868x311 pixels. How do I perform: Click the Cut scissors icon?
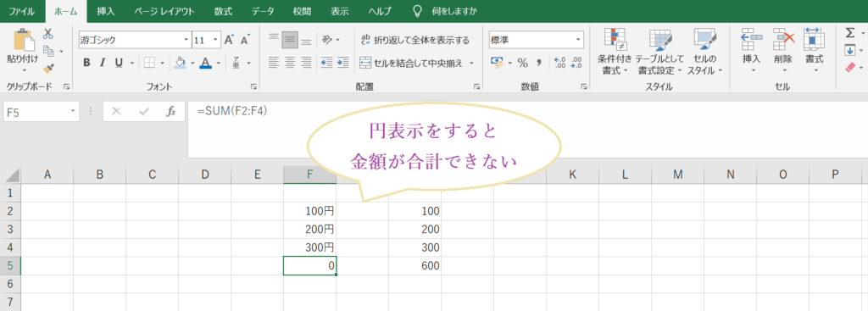coord(48,34)
